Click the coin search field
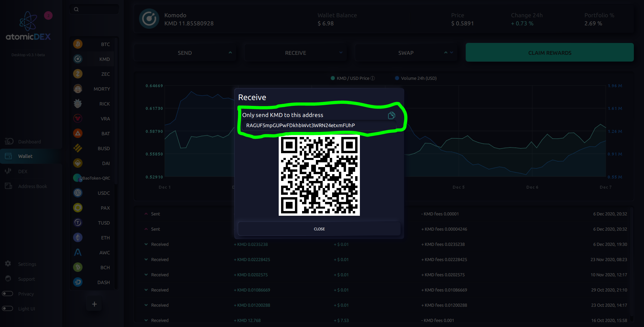This screenshot has height=327, width=644. (94, 9)
